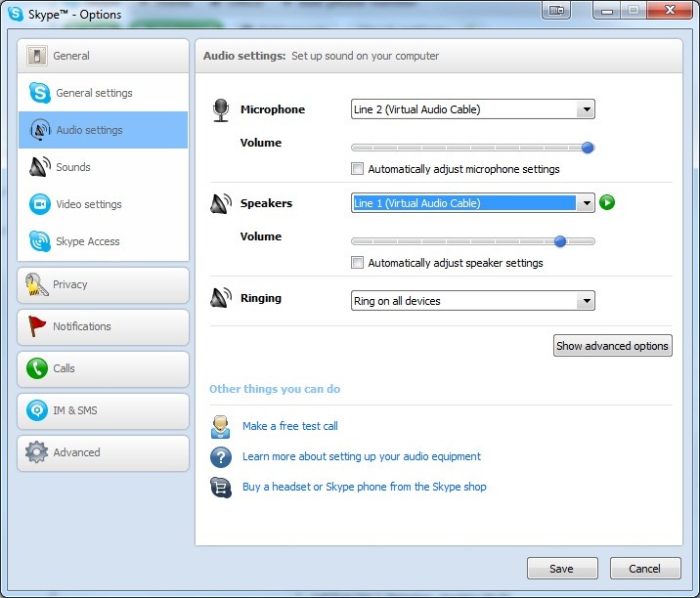Enable Automatically adjust speaker settings
The height and width of the screenshot is (598, 700).
[x=357, y=263]
